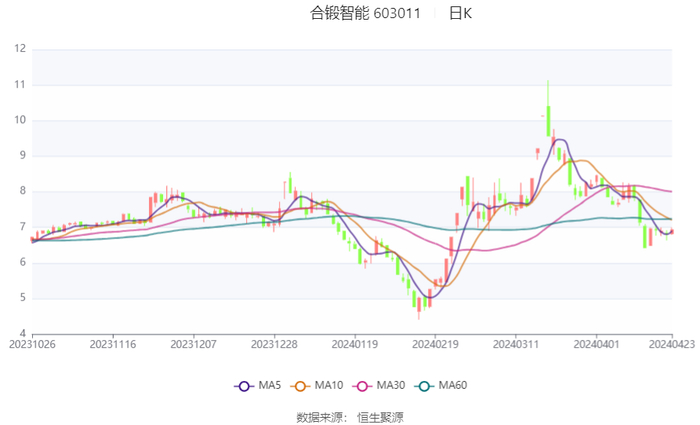Click the 20240219 date axis label
The width and height of the screenshot is (700, 425).
[434, 343]
